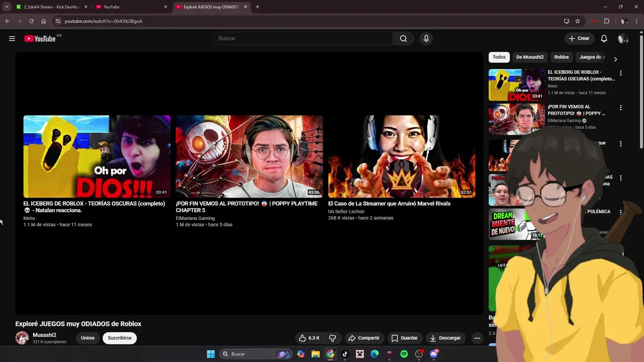Screen dimensions: 644x362
Task: Open a new browser tab
Action: click(x=258, y=7)
